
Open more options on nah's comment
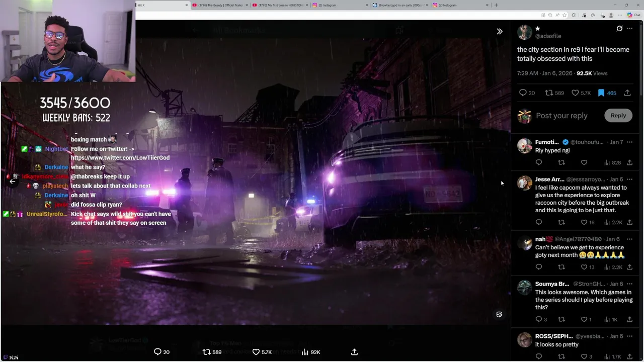tap(629, 239)
